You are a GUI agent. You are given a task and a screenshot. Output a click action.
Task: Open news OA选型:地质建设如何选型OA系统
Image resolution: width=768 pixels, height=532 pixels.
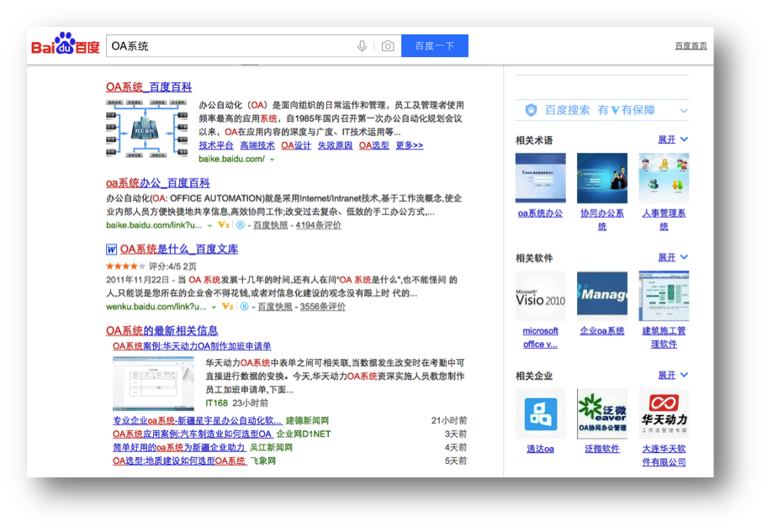180,461
